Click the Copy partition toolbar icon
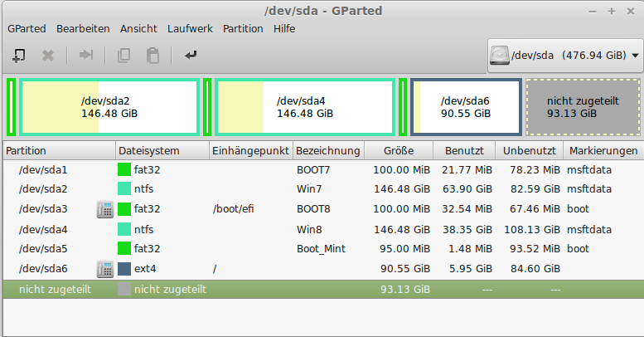Image resolution: width=644 pixels, height=337 pixels. (123, 55)
